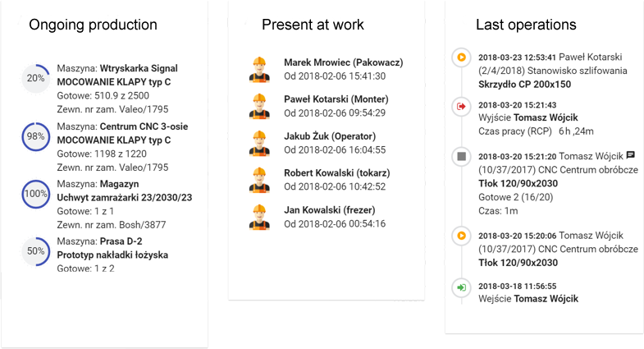
Task: Click Paweł Kotarski's worker avatar in Present at work
Action: [259, 107]
